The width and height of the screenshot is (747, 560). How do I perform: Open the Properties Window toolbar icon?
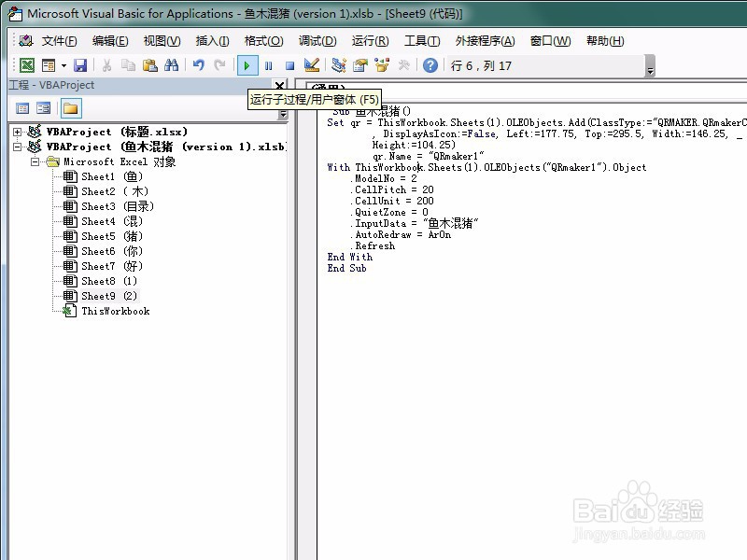360,65
